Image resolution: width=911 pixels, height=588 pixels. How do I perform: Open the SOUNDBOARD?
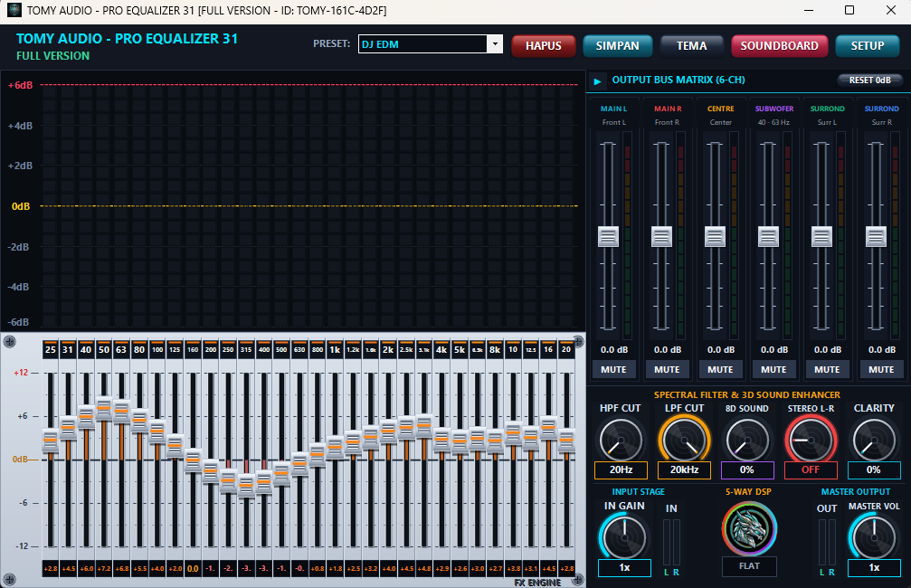point(779,46)
